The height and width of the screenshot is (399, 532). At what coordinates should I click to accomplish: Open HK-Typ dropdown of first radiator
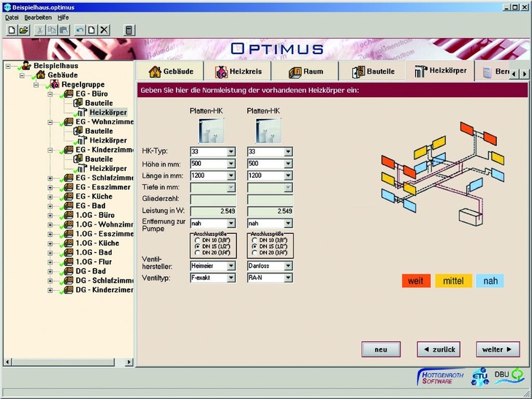tap(231, 152)
